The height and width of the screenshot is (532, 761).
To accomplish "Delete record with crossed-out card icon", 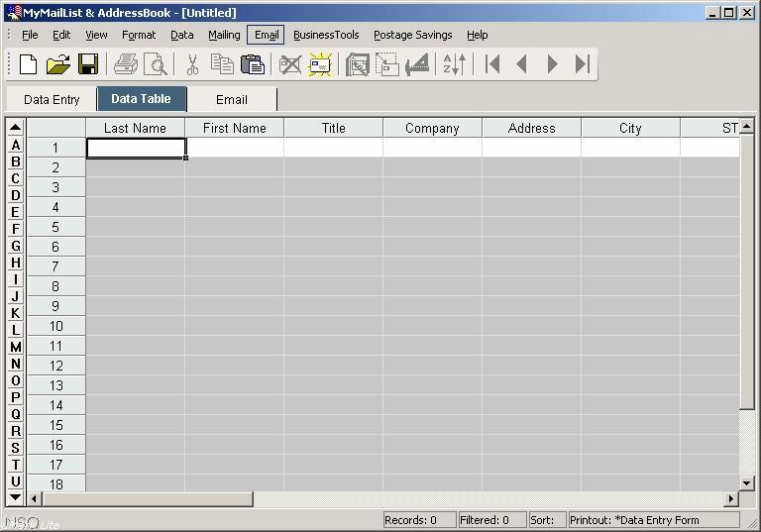I will point(289,64).
